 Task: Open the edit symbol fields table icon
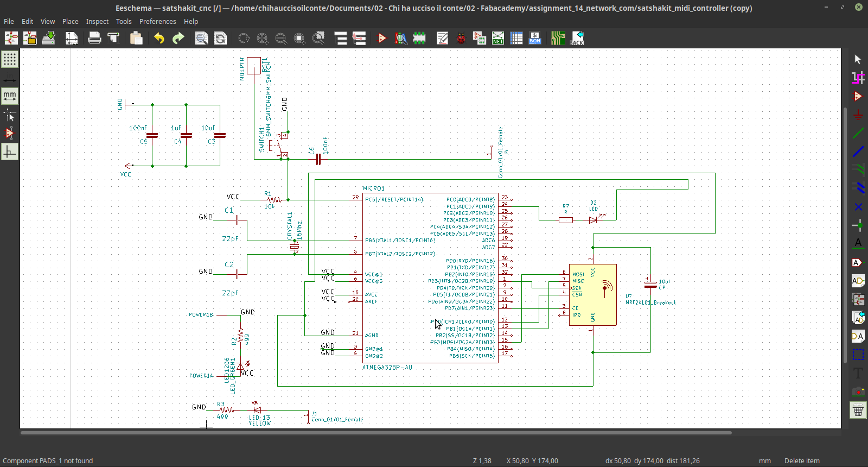pos(516,38)
